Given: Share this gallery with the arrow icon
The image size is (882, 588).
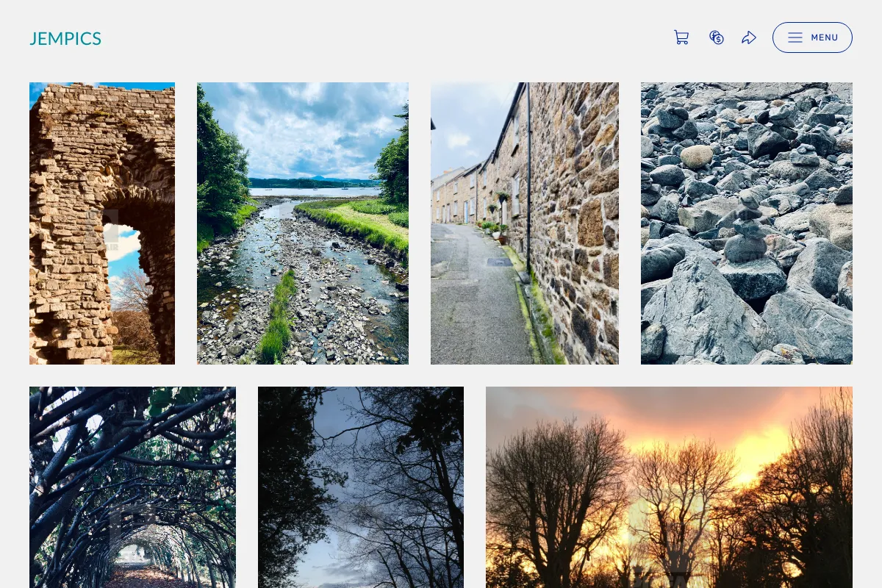Looking at the screenshot, I should pyautogui.click(x=749, y=37).
